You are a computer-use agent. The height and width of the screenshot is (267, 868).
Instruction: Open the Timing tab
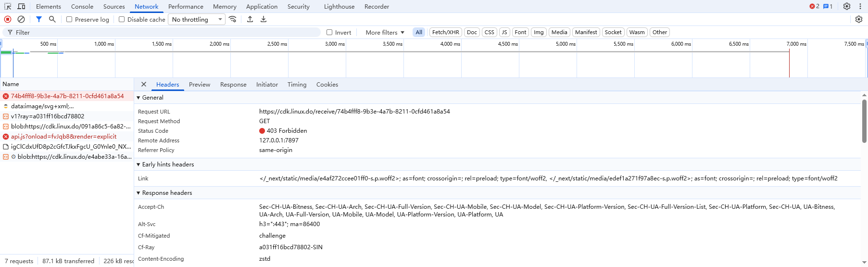pos(297,84)
